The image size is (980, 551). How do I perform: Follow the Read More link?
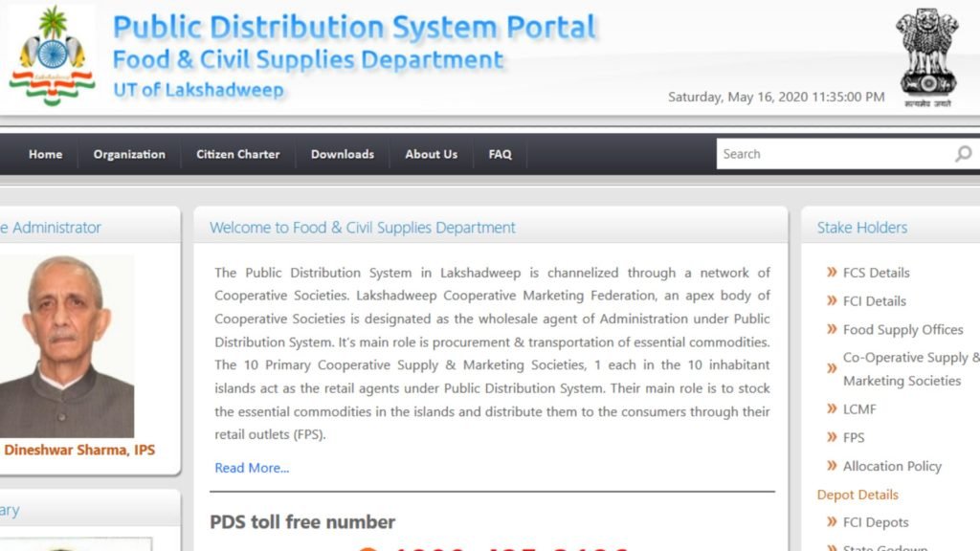[252, 468]
